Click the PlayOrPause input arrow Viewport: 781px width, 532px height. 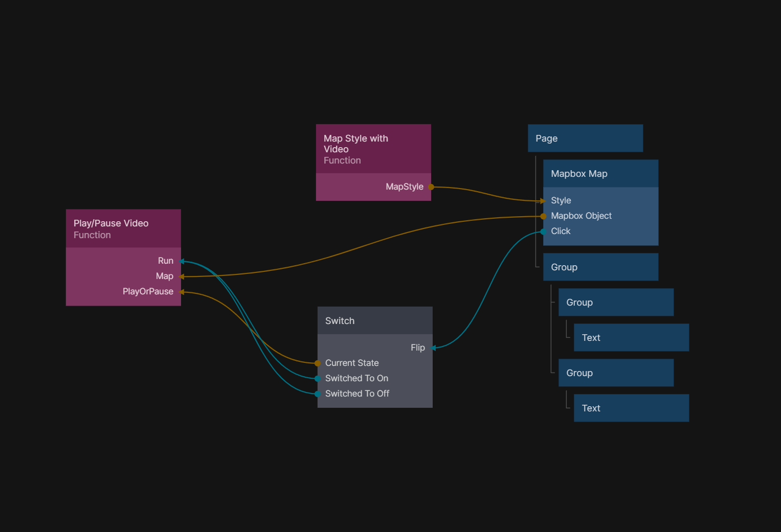(182, 292)
